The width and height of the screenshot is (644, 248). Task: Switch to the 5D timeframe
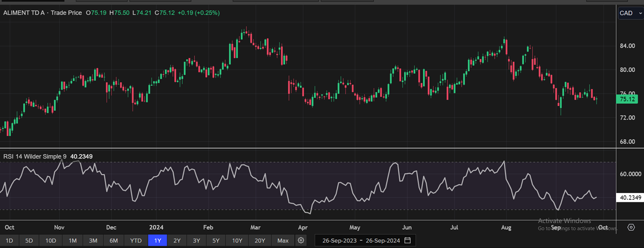click(29, 240)
